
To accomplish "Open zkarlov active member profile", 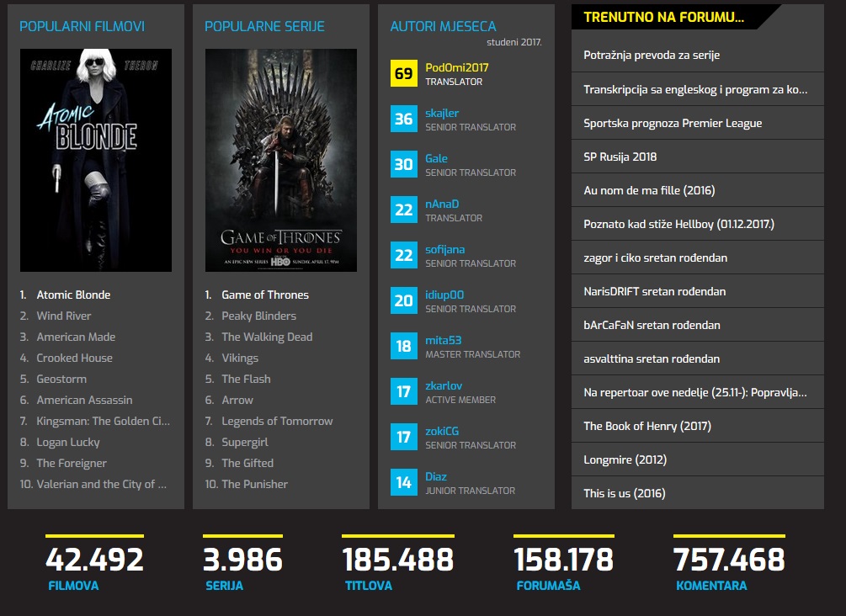I will pyautogui.click(x=445, y=385).
